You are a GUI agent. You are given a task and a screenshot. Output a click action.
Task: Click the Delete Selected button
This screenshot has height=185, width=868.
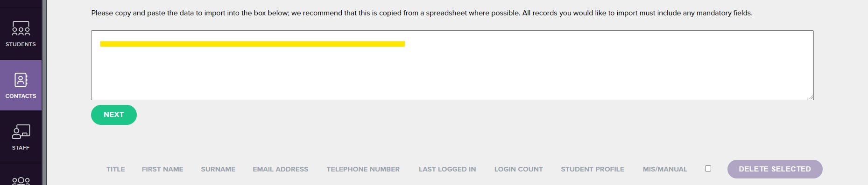coord(775,169)
